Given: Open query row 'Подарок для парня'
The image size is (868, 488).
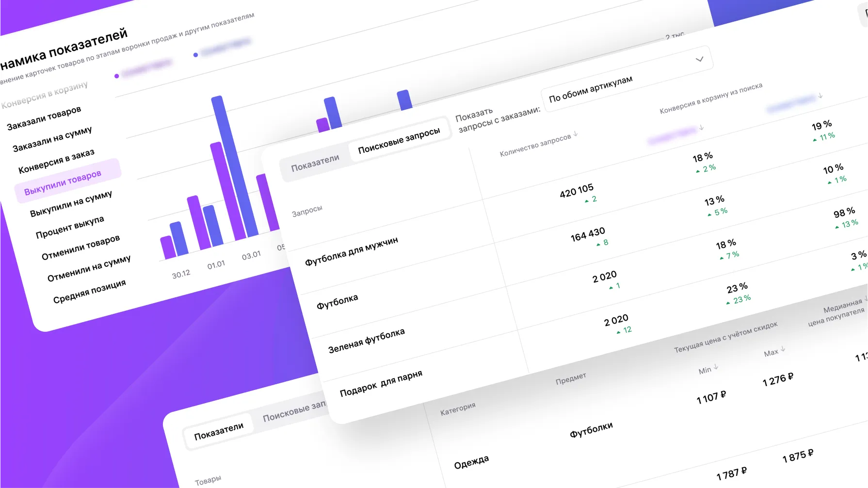Looking at the screenshot, I should 381,383.
